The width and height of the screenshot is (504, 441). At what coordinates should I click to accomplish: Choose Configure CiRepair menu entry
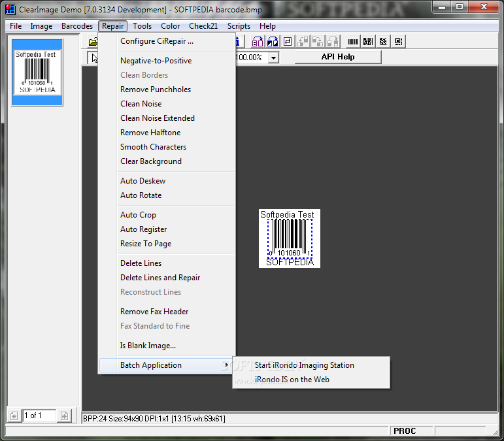click(x=166, y=41)
